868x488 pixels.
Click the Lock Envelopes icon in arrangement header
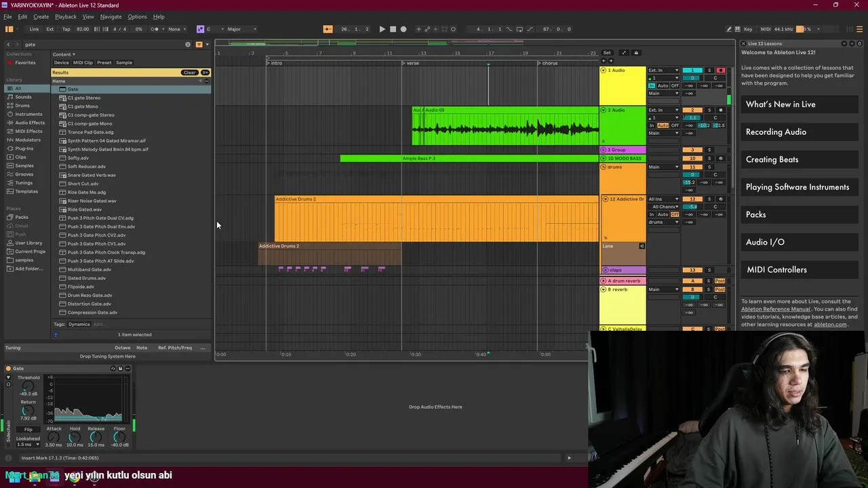[635, 53]
